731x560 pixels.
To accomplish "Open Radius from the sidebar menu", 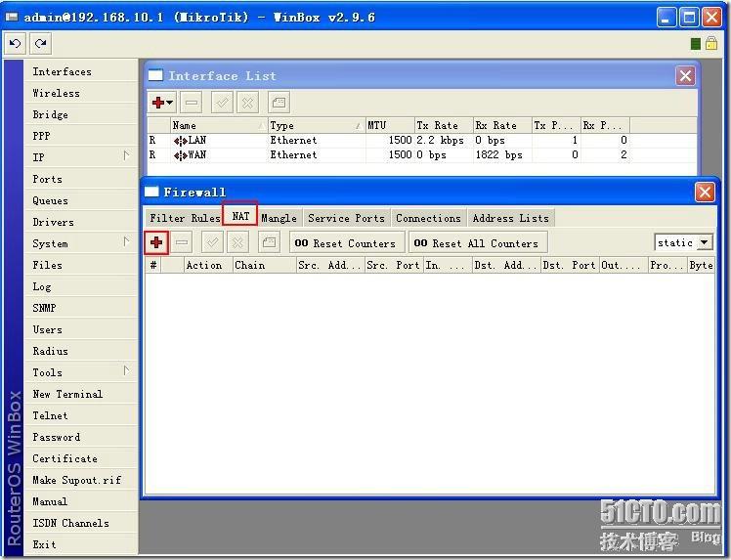I will coord(81,351).
